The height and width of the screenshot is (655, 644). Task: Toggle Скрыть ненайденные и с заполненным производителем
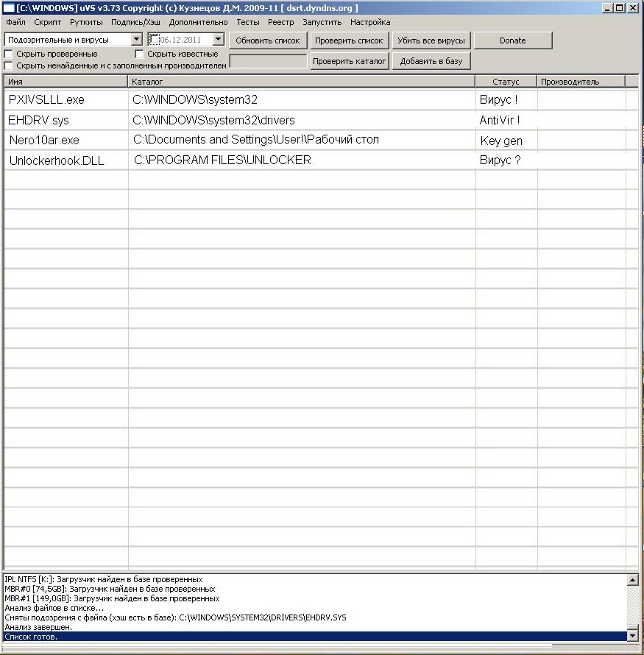pos(8,65)
